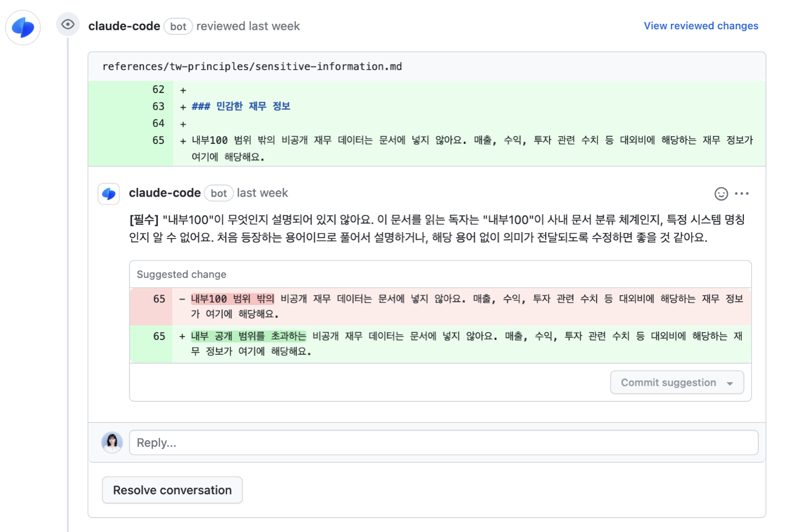Click the large claude-code avatar icon
The width and height of the screenshot is (791, 532).
[x=23, y=27]
